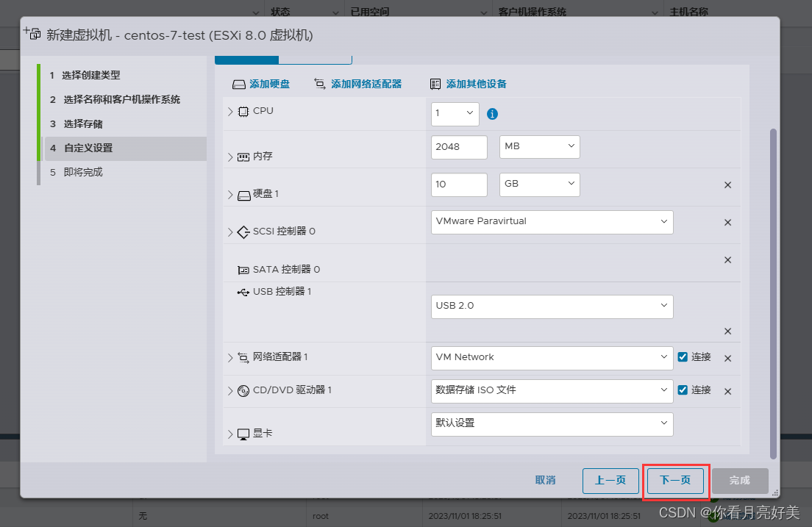Go to step 3 select storage
Viewport: 812px width, 527px height.
[x=124, y=124]
